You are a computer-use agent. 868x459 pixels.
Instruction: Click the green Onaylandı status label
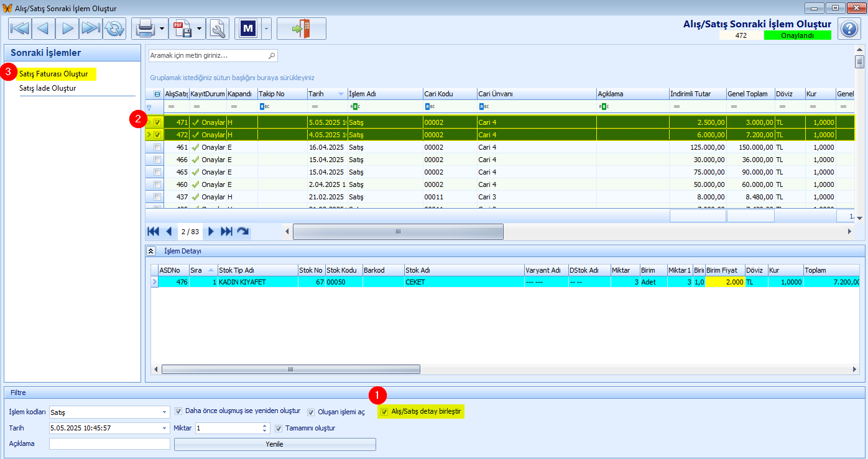[797, 35]
